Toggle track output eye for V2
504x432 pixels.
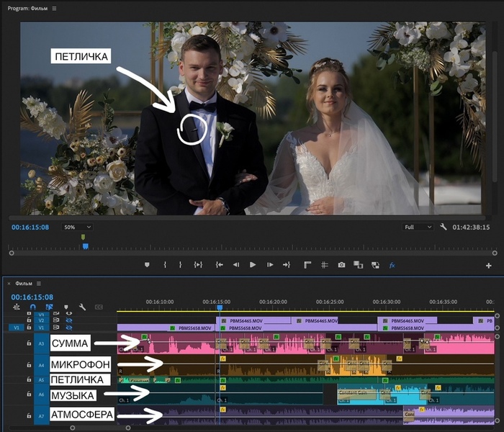tap(69, 320)
